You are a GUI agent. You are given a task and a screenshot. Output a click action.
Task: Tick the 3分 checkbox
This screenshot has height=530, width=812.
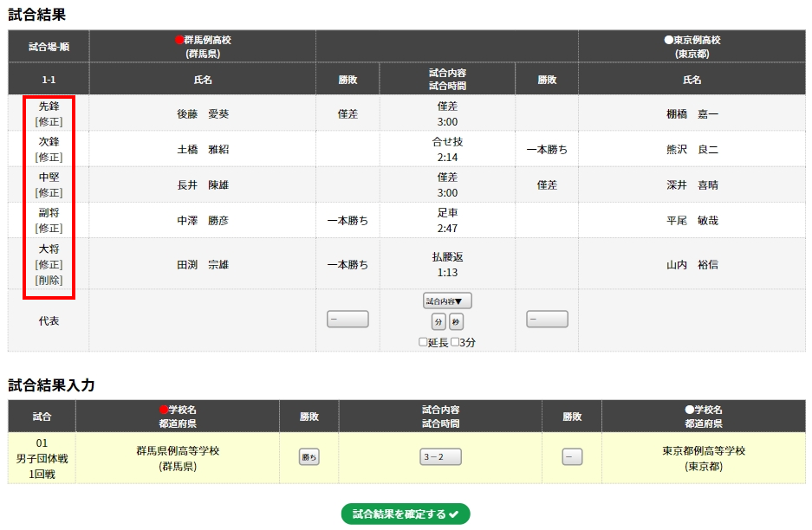[x=456, y=342]
